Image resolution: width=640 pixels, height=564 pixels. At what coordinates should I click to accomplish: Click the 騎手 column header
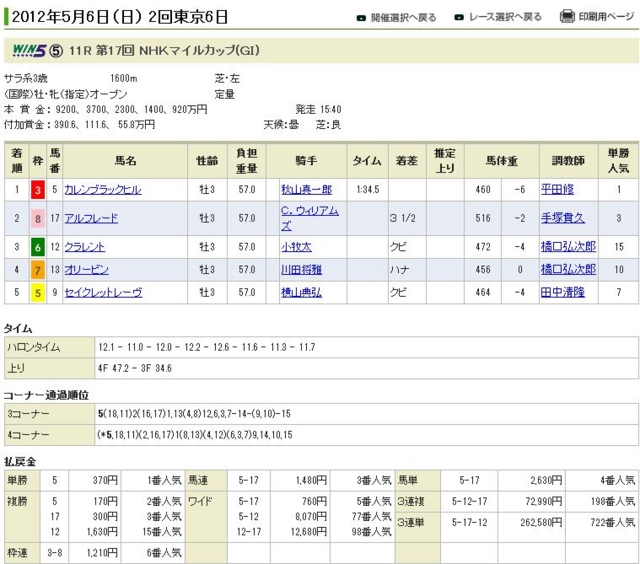tap(307, 161)
